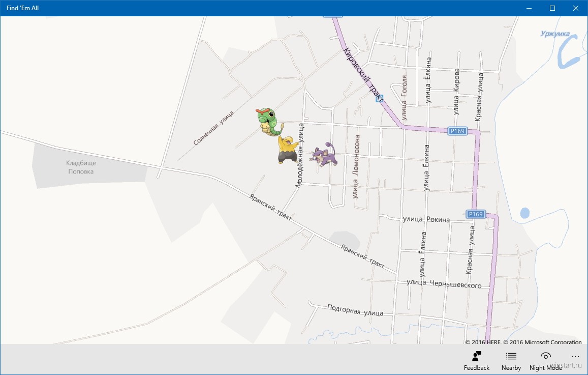Viewport: 588px width, 375px height.
Task: Click the Подгорная улица street label
Action: pos(355,310)
